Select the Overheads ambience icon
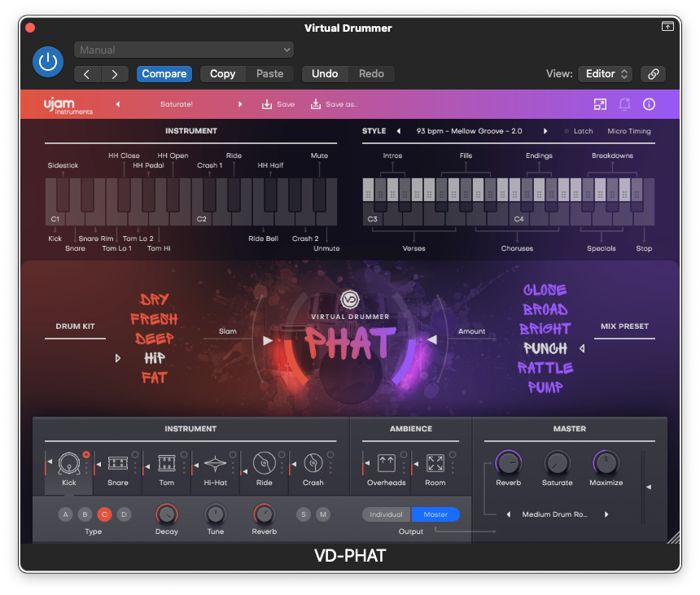The width and height of the screenshot is (700, 595). pos(387,463)
